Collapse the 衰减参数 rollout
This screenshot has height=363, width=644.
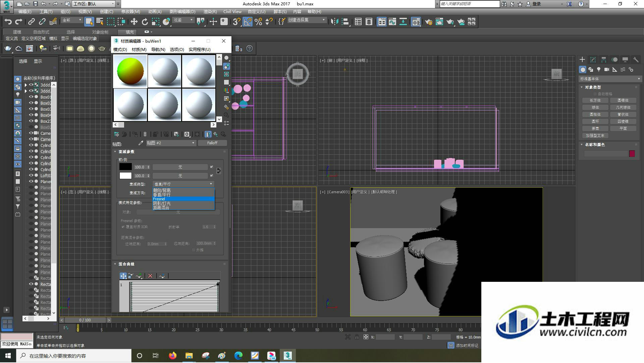[126, 152]
